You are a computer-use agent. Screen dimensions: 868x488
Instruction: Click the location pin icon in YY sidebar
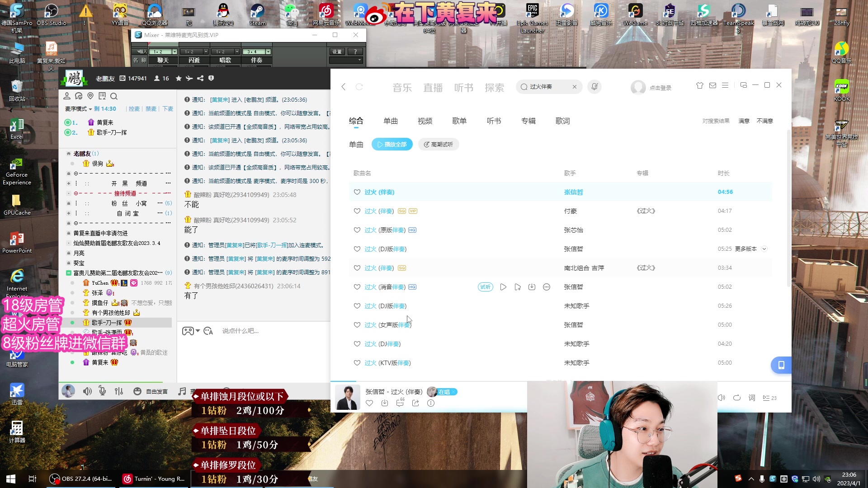[90, 96]
